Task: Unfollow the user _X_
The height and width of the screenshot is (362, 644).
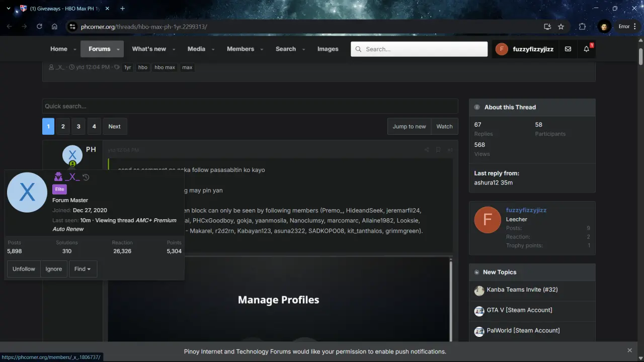Action: [x=24, y=269]
